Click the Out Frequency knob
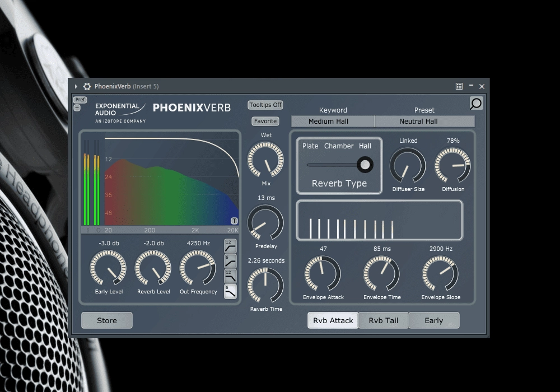Image resolution: width=560 pixels, height=392 pixels. [198, 268]
